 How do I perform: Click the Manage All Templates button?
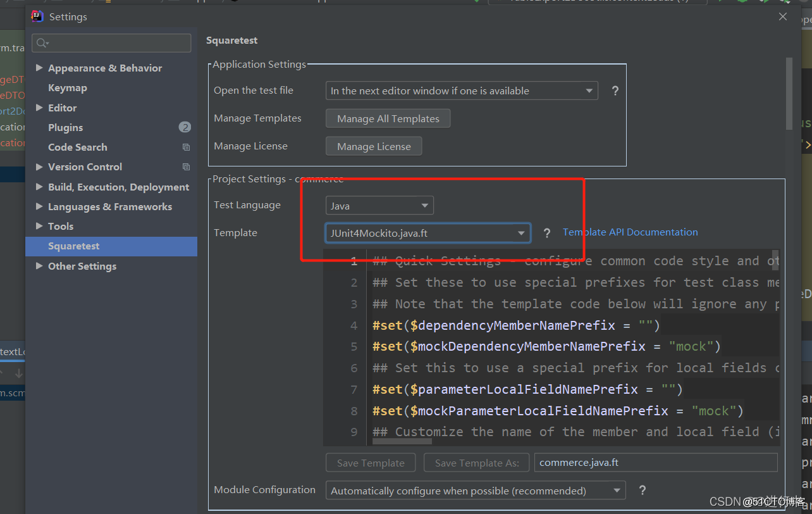[x=388, y=118]
